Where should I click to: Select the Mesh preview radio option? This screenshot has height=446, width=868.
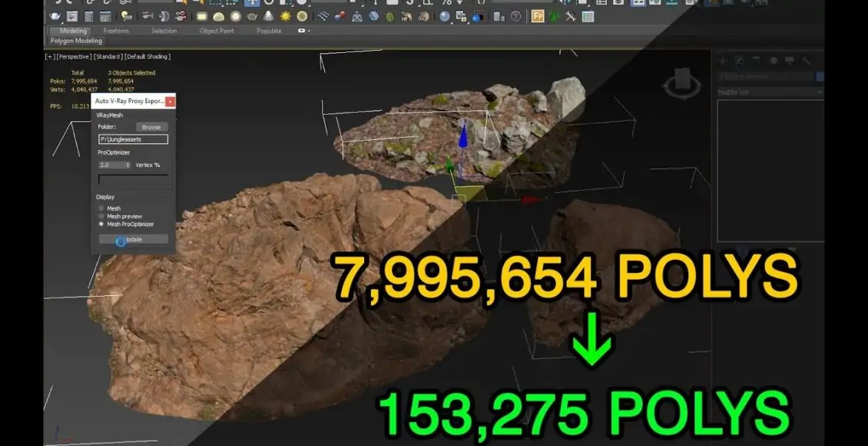(101, 216)
